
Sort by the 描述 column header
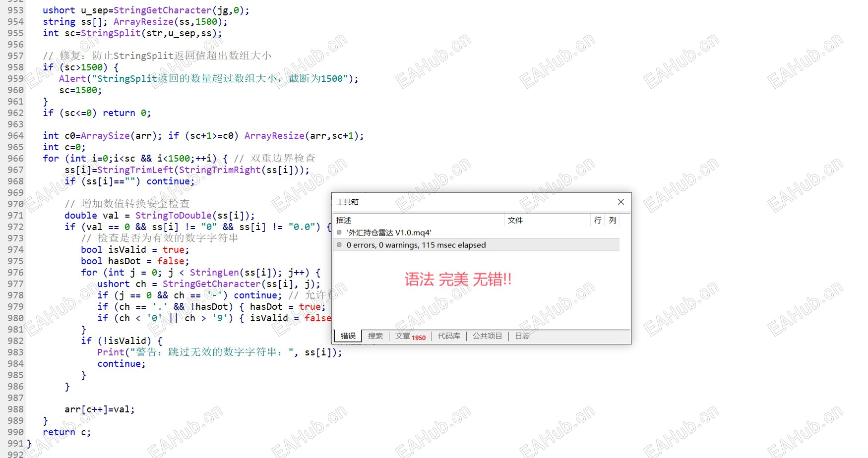pos(419,220)
